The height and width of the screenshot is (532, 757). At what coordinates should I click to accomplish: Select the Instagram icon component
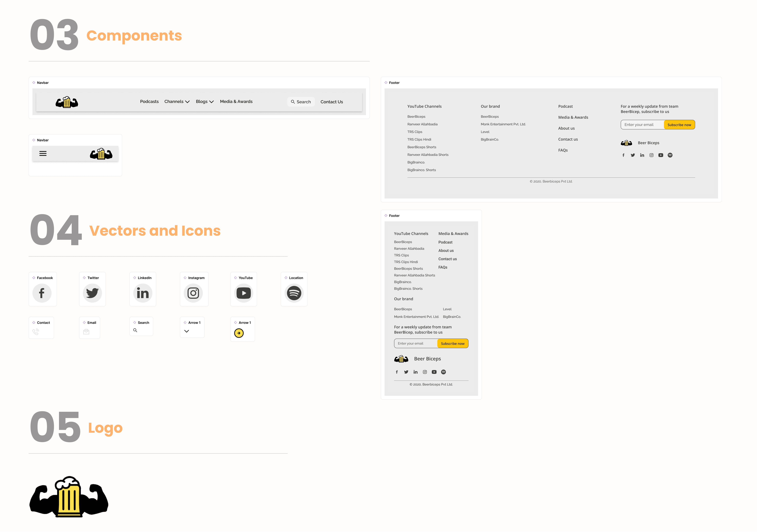[x=194, y=293]
